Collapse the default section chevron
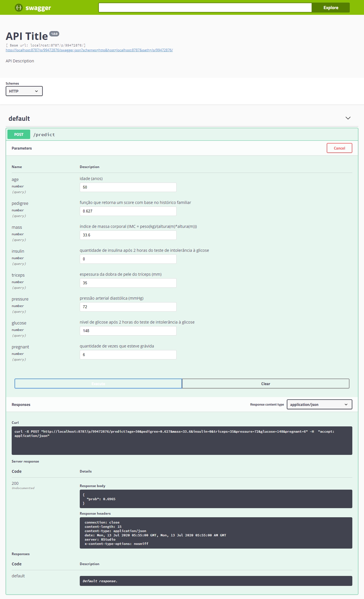Viewport: 364px width, 599px height. [x=348, y=118]
